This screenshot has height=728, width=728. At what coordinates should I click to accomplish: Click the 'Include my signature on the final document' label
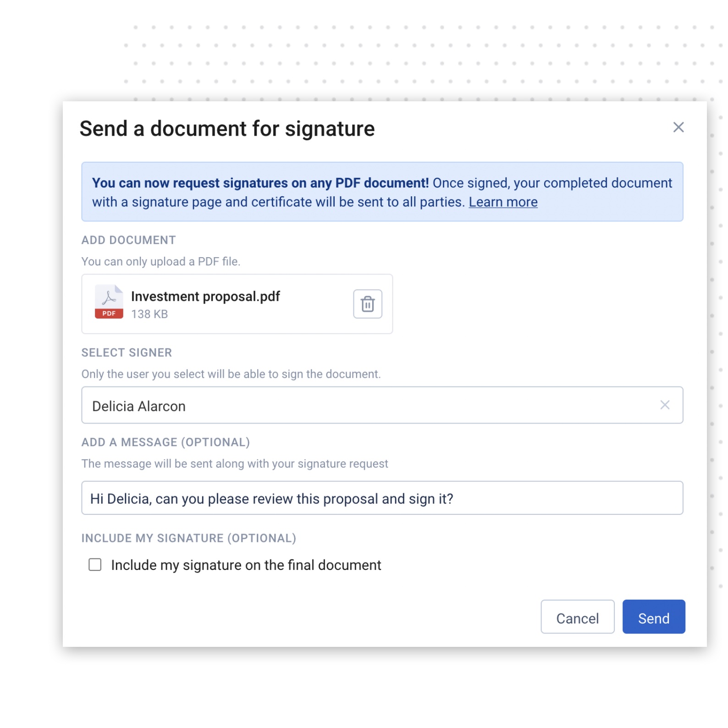pyautogui.click(x=246, y=565)
